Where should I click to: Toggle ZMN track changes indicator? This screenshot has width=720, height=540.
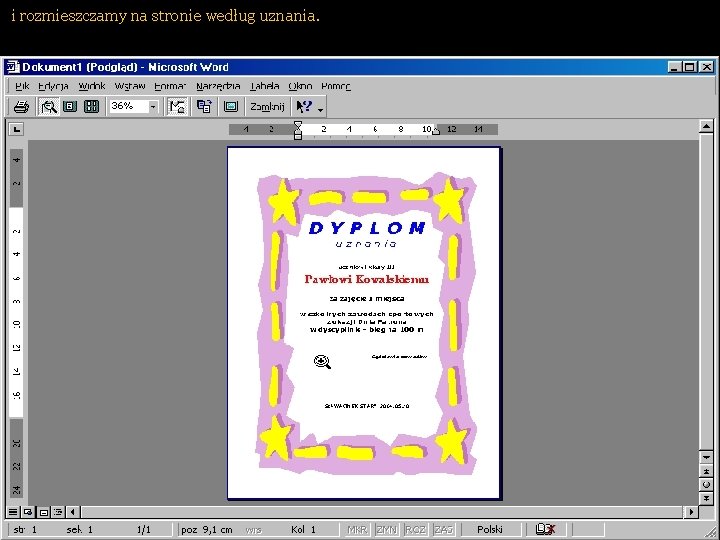click(x=387, y=529)
